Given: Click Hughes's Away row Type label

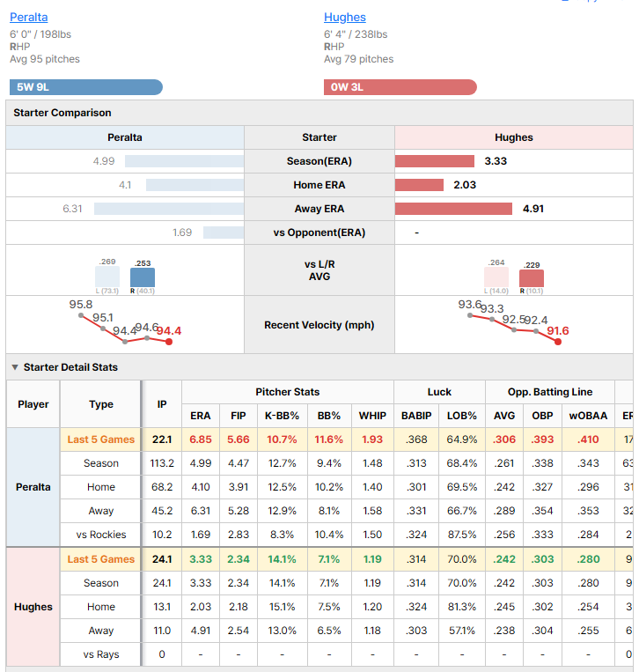Looking at the screenshot, I should tap(101, 631).
